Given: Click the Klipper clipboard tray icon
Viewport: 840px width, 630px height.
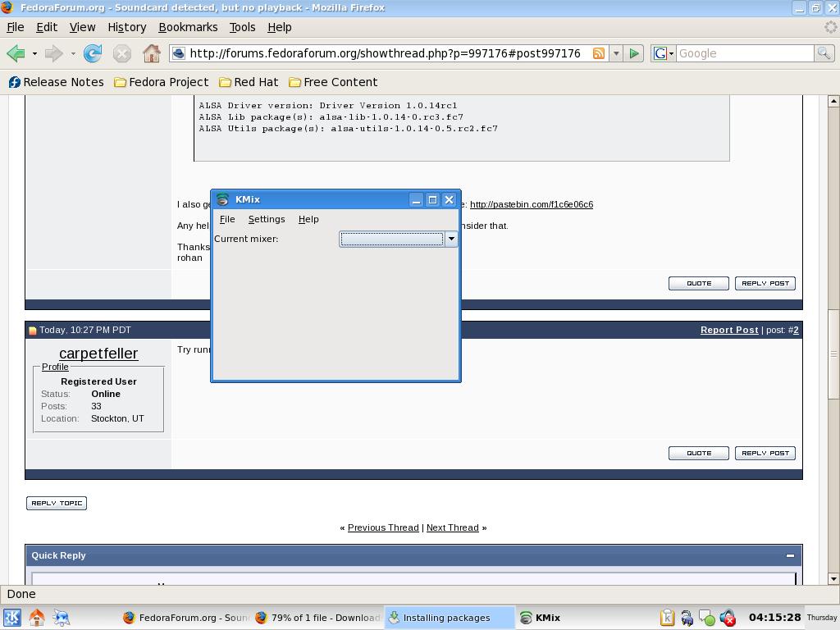Looking at the screenshot, I should [667, 618].
